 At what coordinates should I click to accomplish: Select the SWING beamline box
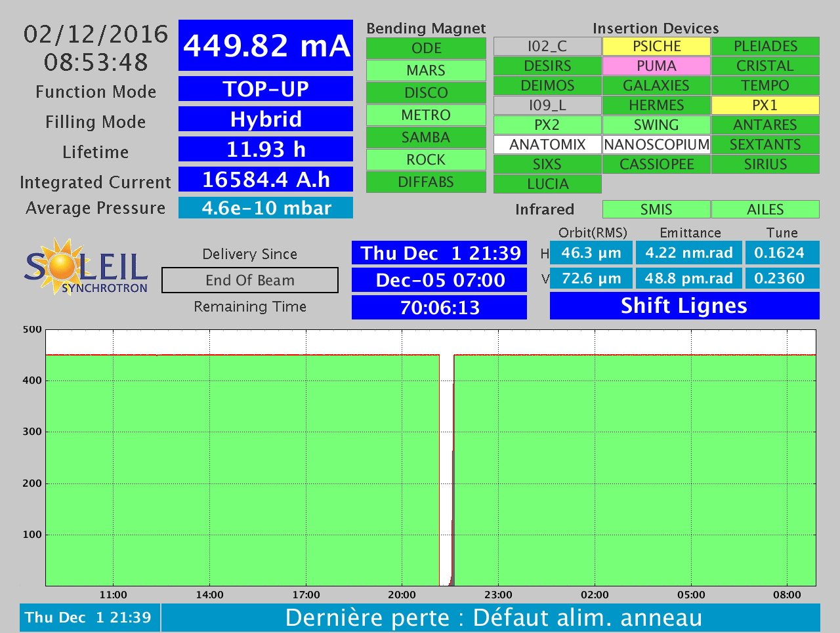pyautogui.click(x=656, y=125)
